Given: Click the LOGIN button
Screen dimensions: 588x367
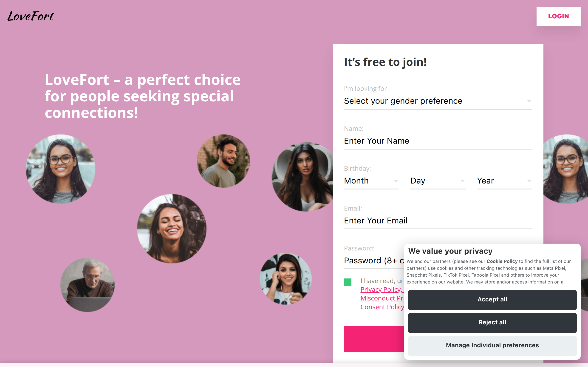Looking at the screenshot, I should pyautogui.click(x=558, y=16).
